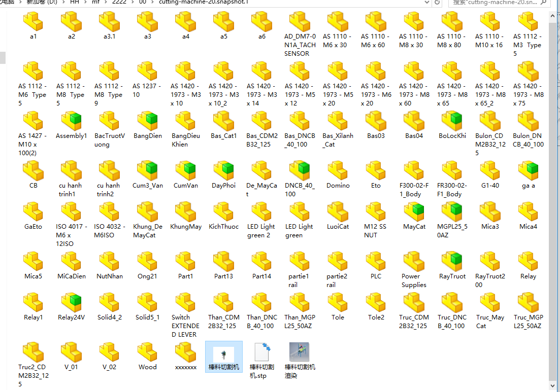Expand the address bar history dropdown
This screenshot has height=392, width=560.
tap(427, 2)
